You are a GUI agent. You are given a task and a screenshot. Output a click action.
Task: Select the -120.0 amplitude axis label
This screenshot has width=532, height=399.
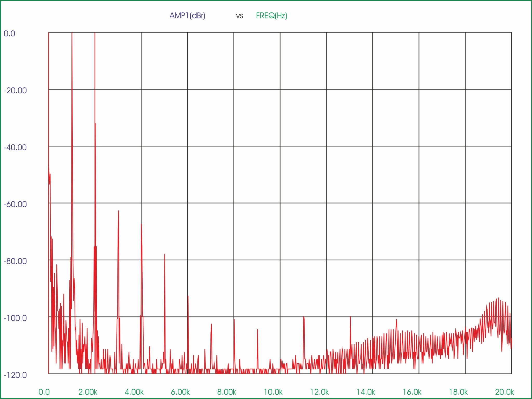pos(15,375)
